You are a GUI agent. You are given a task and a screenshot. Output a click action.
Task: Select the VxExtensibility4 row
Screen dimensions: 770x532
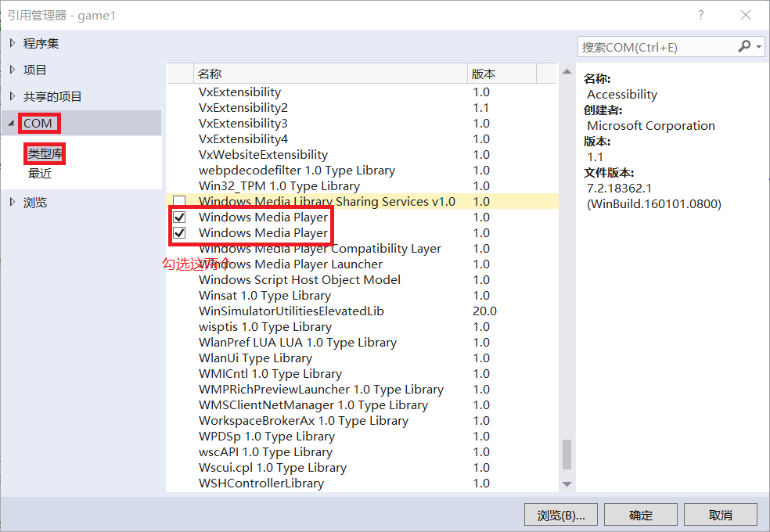click(362, 139)
